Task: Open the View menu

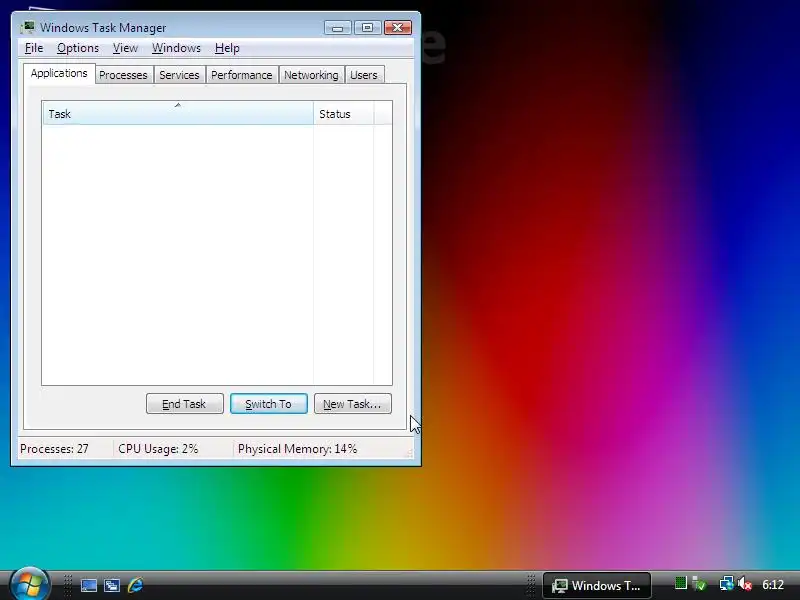Action: (125, 48)
